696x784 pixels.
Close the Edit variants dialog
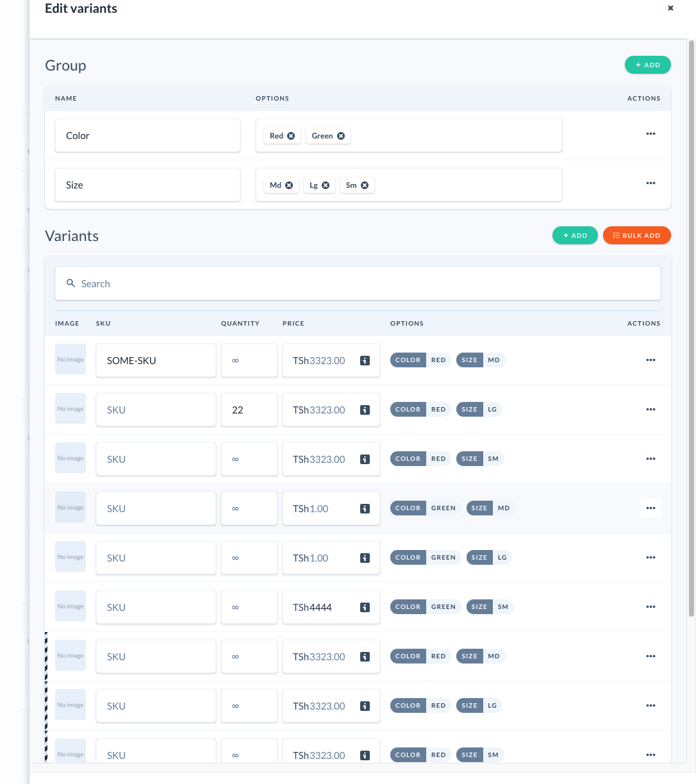point(670,8)
